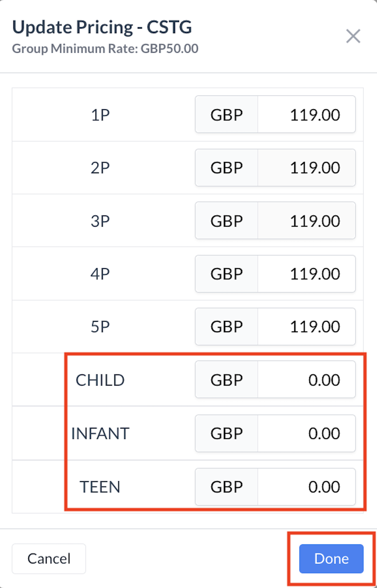Open the GBP currency selector for 1P

(x=226, y=114)
